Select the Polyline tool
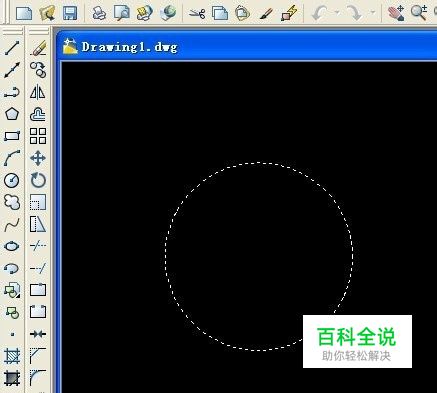 tap(12, 92)
